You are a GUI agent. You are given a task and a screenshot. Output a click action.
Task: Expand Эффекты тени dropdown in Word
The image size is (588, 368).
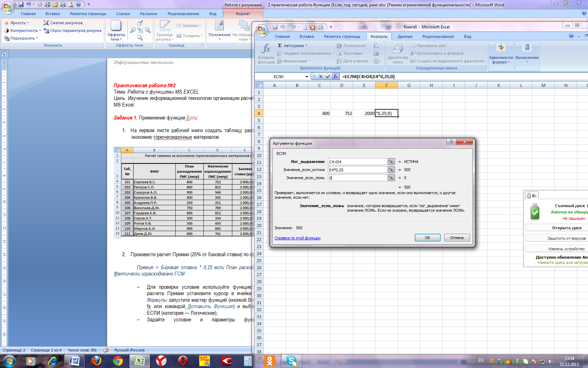pyautogui.click(x=116, y=37)
